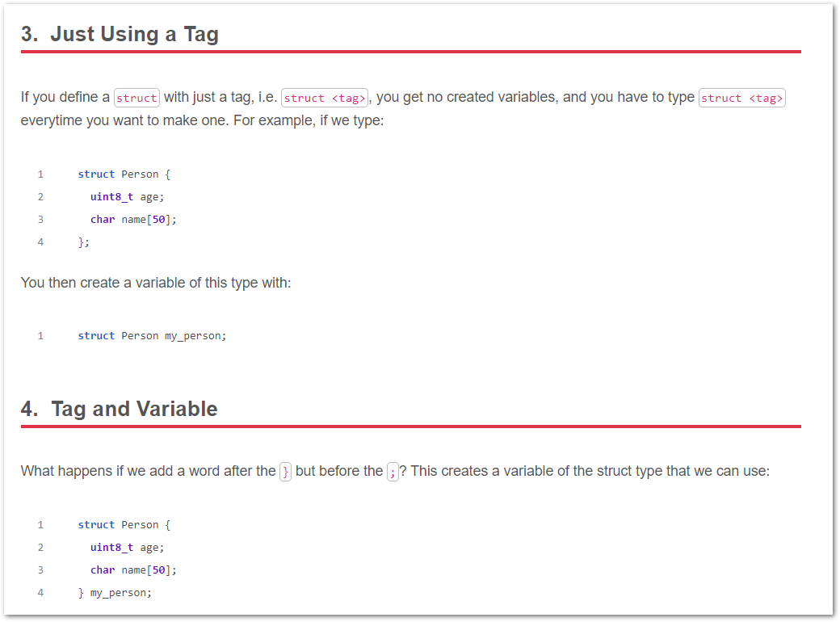This screenshot has width=840, height=622.
Task: Click the "char" keyword in the first code block
Action: [103, 220]
